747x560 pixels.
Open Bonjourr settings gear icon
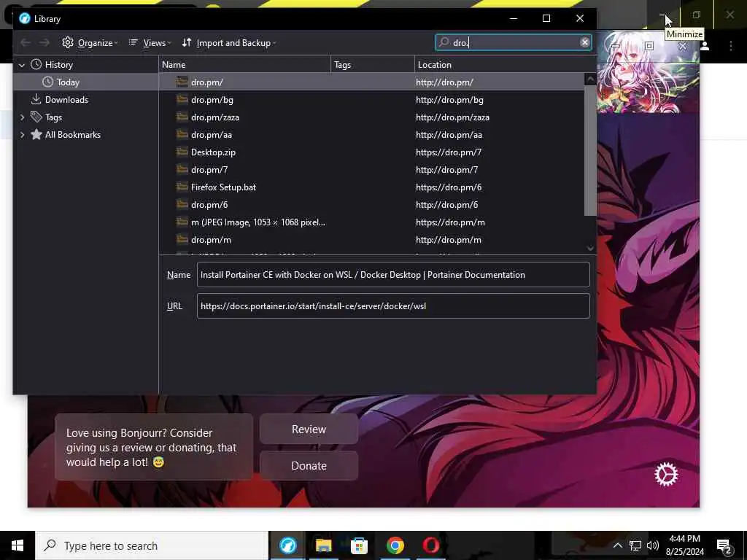[666, 474]
